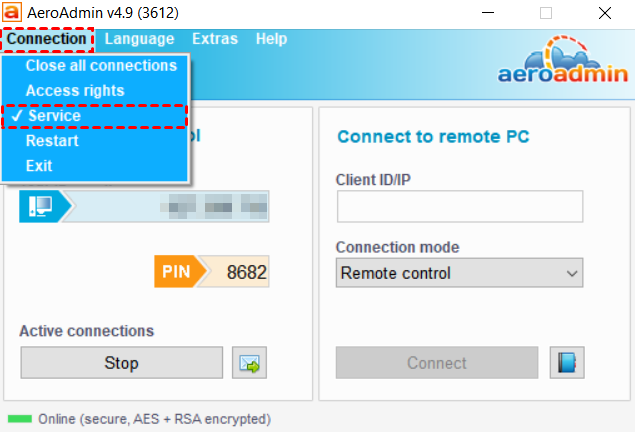Open the contact book icon beside Connect
The height and width of the screenshot is (432, 635).
[x=566, y=363]
